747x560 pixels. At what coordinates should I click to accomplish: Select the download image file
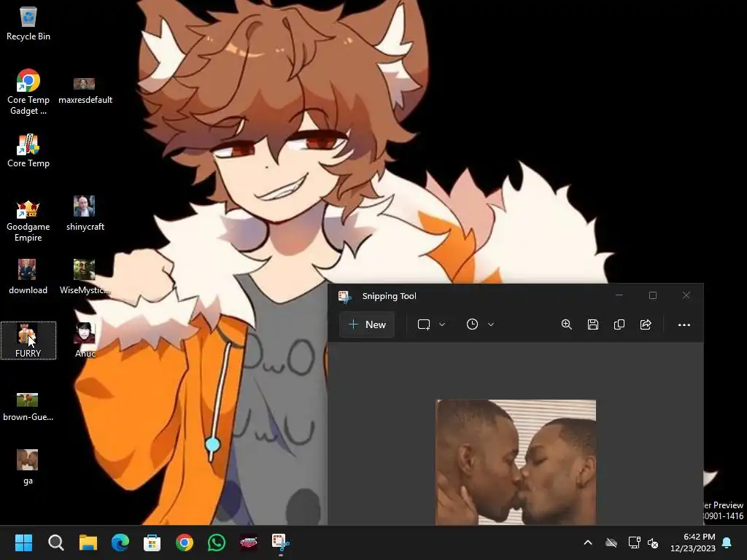pyautogui.click(x=28, y=276)
